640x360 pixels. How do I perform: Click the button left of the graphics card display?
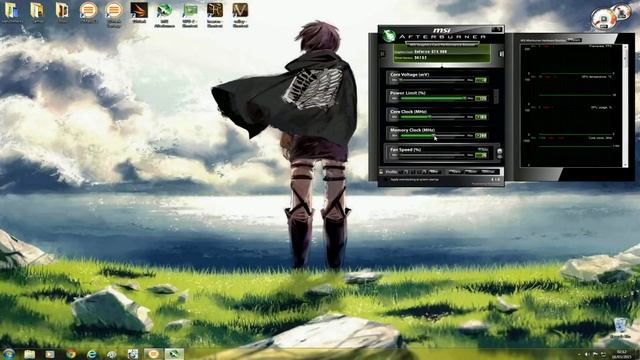pos(382,53)
